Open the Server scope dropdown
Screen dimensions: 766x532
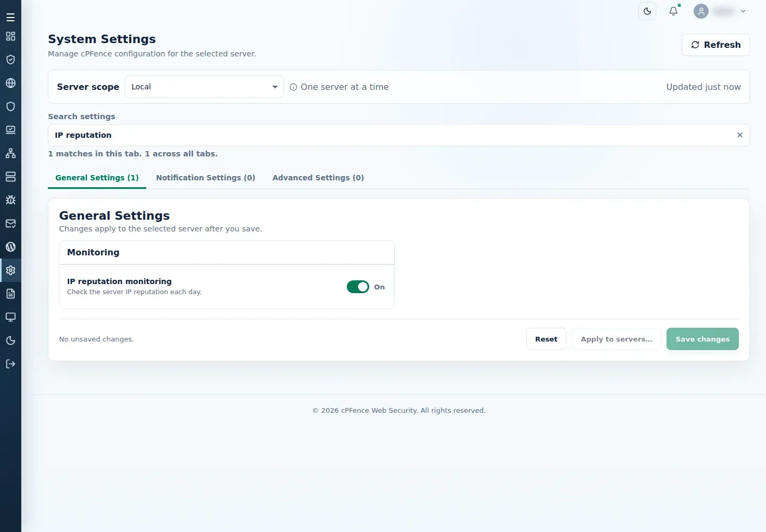(204, 87)
